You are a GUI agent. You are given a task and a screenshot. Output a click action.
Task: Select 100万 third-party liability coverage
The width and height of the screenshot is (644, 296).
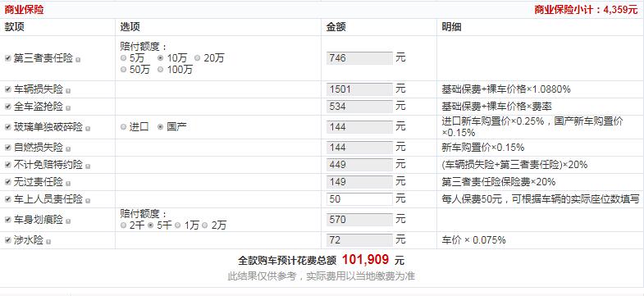(x=161, y=70)
